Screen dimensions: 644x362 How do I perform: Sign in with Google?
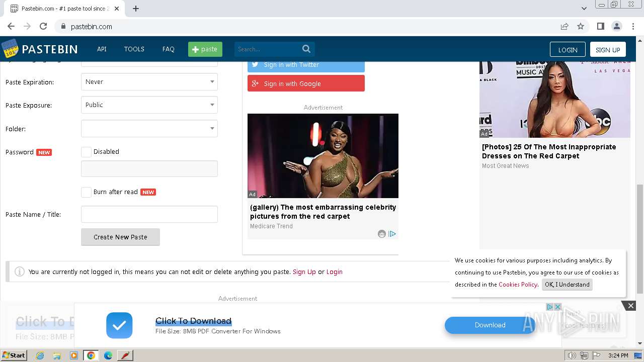pyautogui.click(x=306, y=83)
